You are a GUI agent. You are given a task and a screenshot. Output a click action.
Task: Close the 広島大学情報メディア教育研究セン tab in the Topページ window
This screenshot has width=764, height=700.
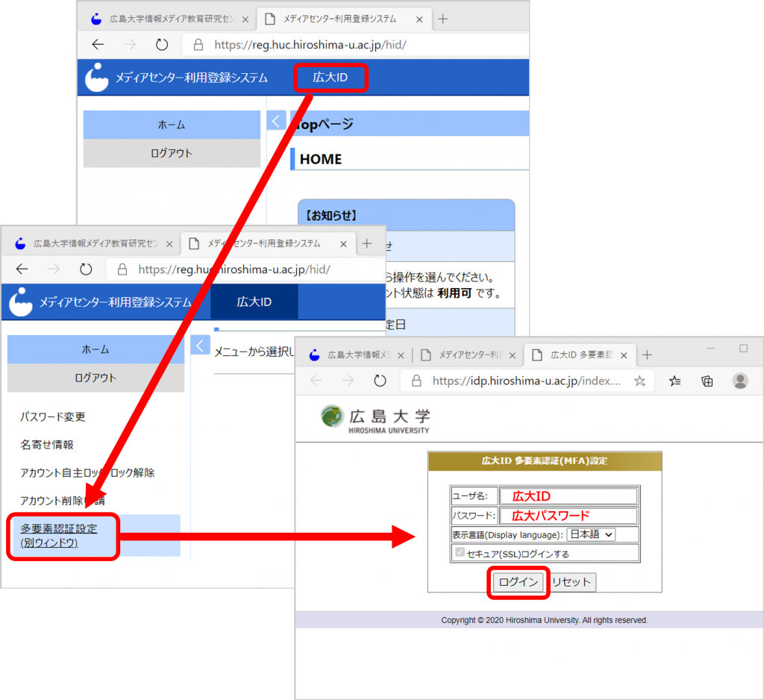point(245,19)
